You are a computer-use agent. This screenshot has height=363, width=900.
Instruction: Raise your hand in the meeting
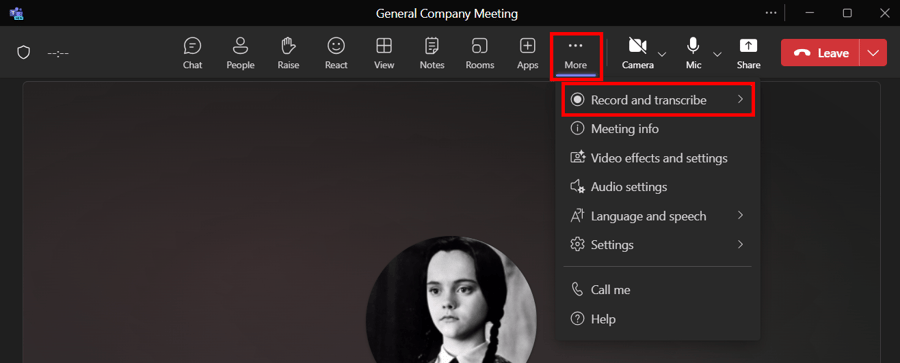(288, 53)
